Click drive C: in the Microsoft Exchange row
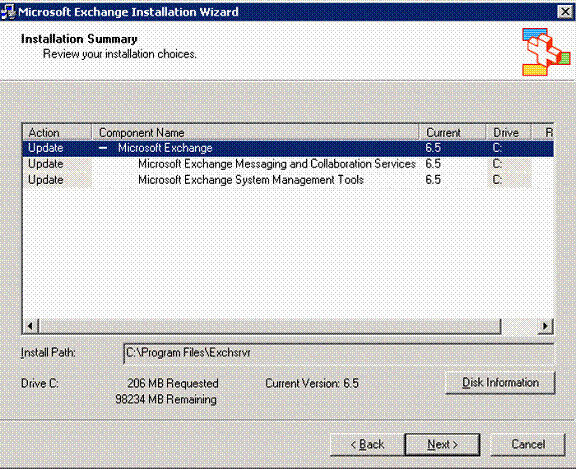The height and width of the screenshot is (469, 576). (497, 148)
